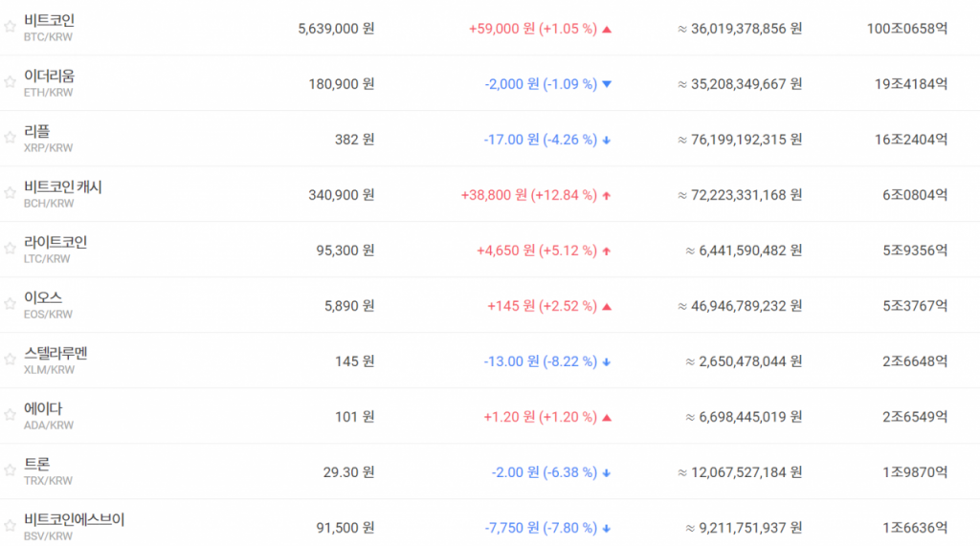Toggle the favorite star for 라이트코인
The image size is (980, 546).
[x=10, y=250]
